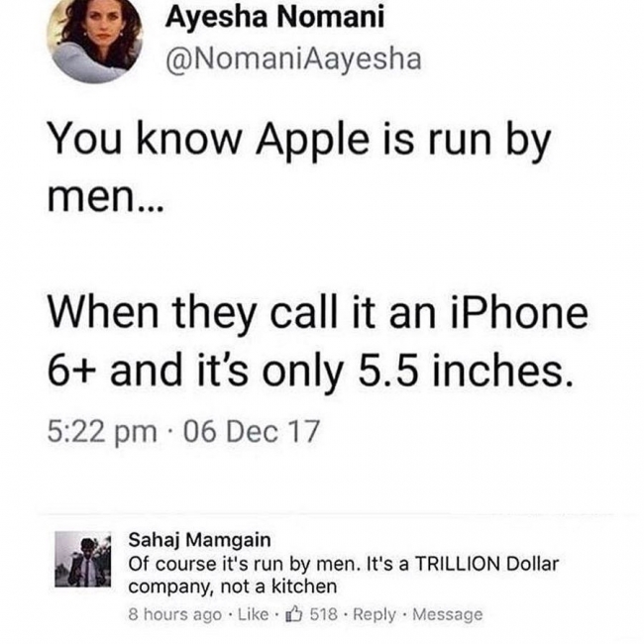Click the word TRILLION in the comment
Screen dimensions: 644x644
[458, 564]
